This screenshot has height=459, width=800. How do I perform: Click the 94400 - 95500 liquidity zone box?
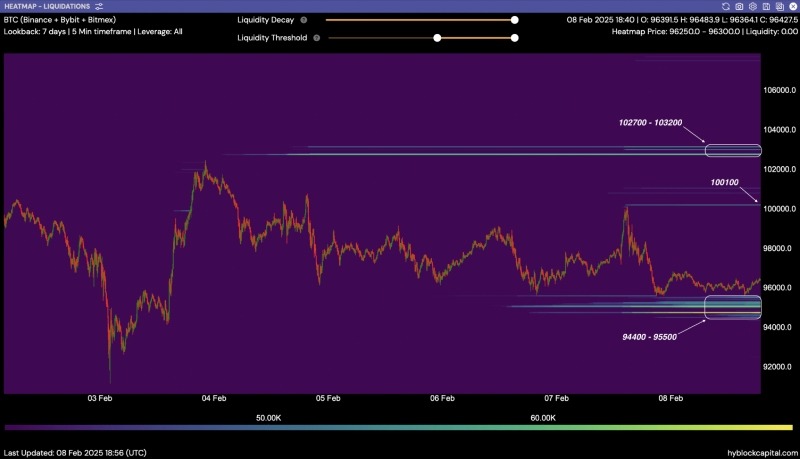coord(733,307)
